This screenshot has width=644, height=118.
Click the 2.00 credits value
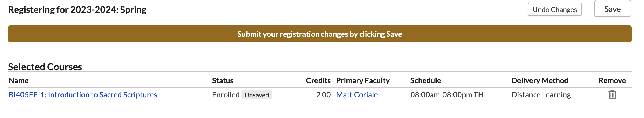tap(323, 95)
